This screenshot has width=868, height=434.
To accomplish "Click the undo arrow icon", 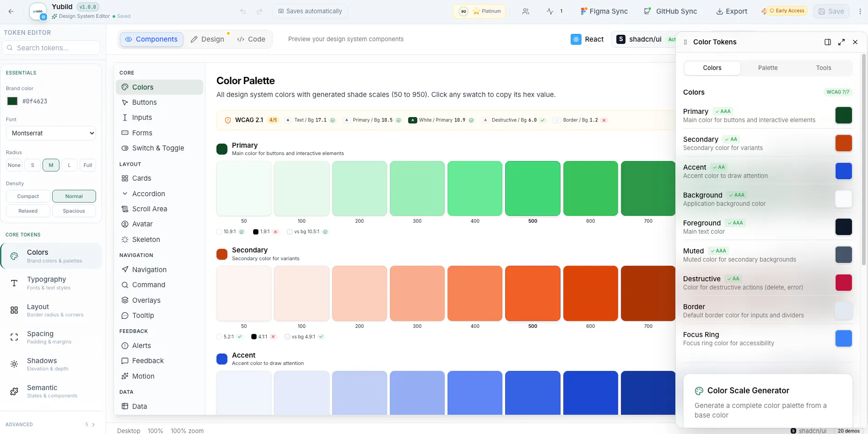I will click(243, 11).
